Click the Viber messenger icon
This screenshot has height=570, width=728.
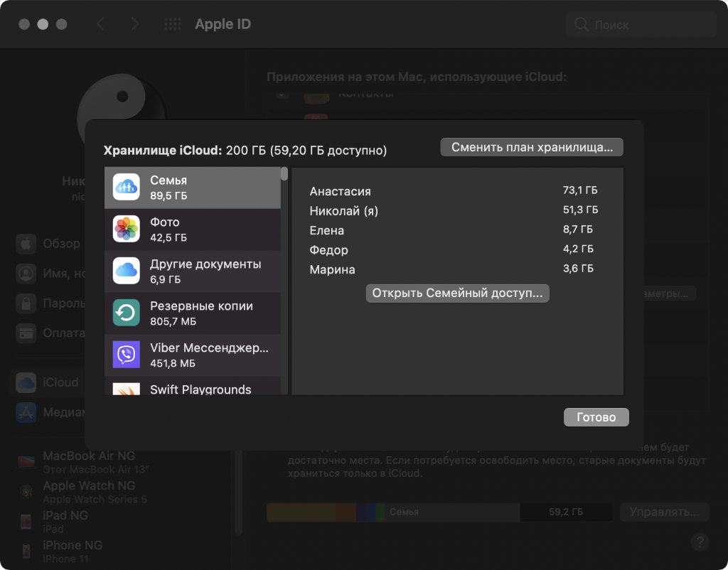click(x=127, y=354)
